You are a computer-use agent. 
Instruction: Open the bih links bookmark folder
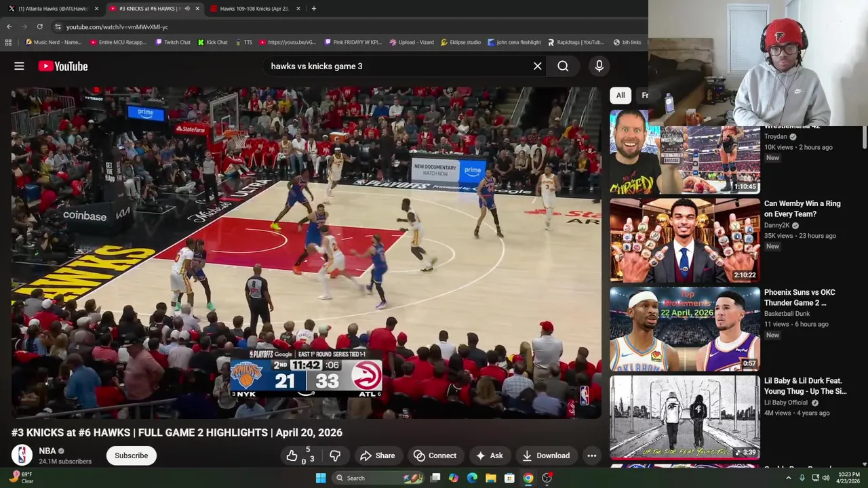click(x=627, y=42)
